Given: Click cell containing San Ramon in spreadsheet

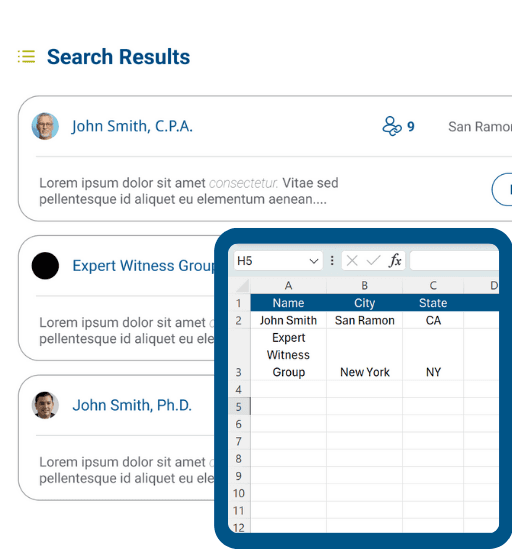Looking at the screenshot, I should point(364,320).
